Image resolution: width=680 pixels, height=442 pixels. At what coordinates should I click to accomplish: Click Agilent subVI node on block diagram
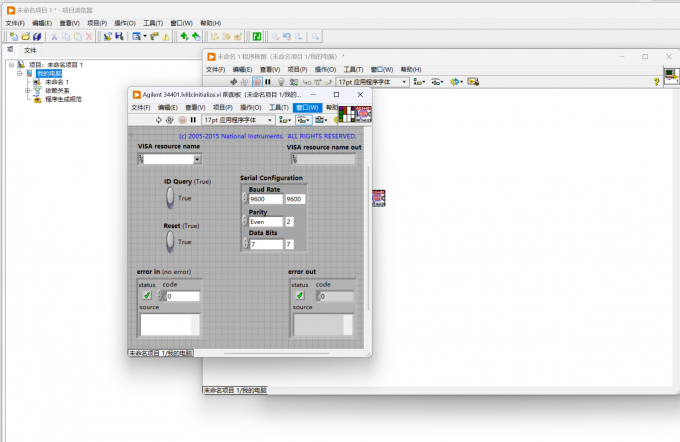coord(379,198)
